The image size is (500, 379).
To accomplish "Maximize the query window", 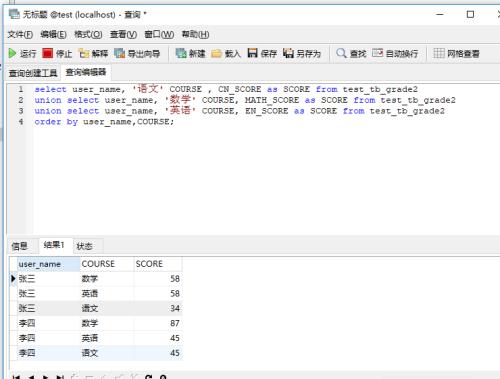I will tap(470, 14).
